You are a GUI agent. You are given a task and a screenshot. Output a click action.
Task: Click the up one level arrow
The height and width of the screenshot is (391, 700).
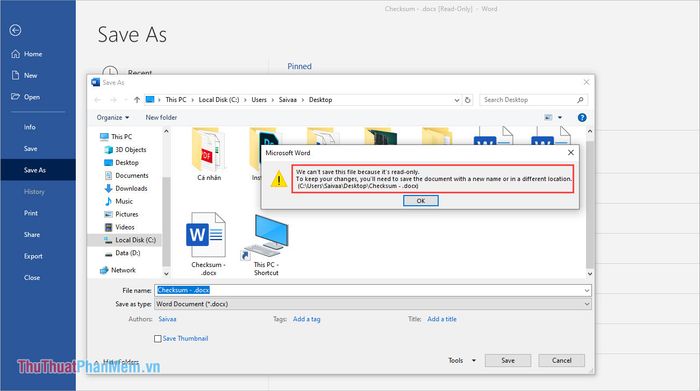point(137,100)
